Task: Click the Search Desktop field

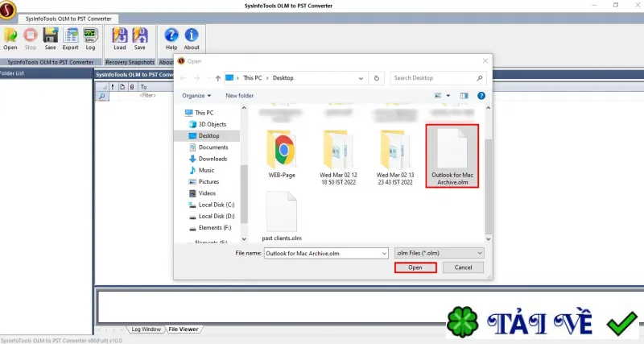Action: (x=438, y=78)
